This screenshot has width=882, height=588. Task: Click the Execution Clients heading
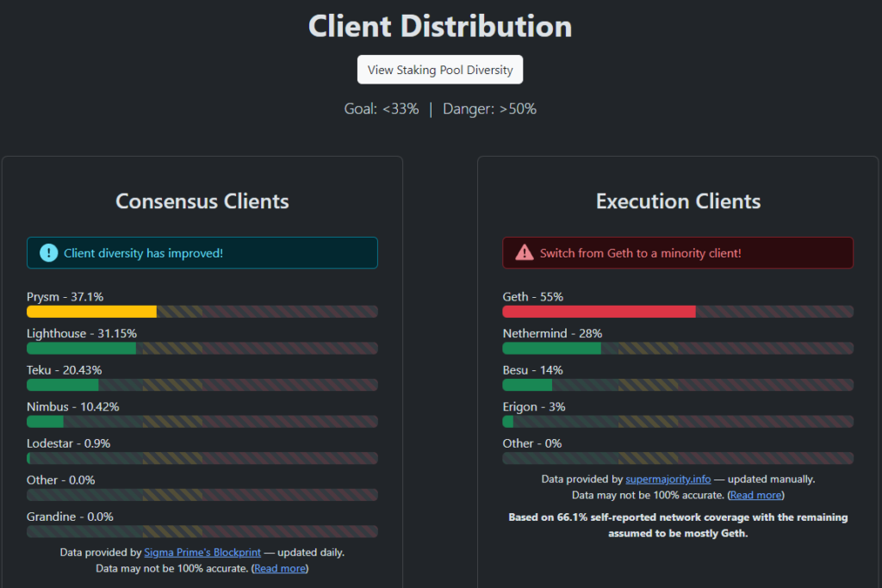677,201
